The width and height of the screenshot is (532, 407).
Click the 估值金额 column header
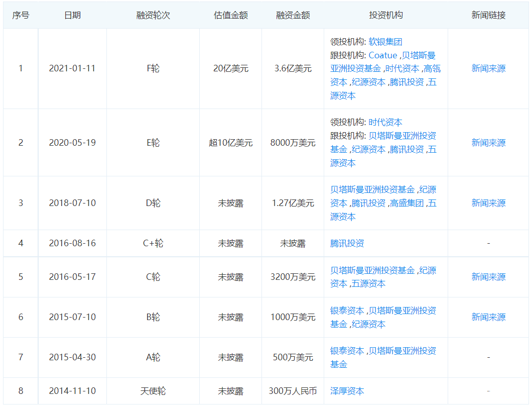pyautogui.click(x=231, y=15)
